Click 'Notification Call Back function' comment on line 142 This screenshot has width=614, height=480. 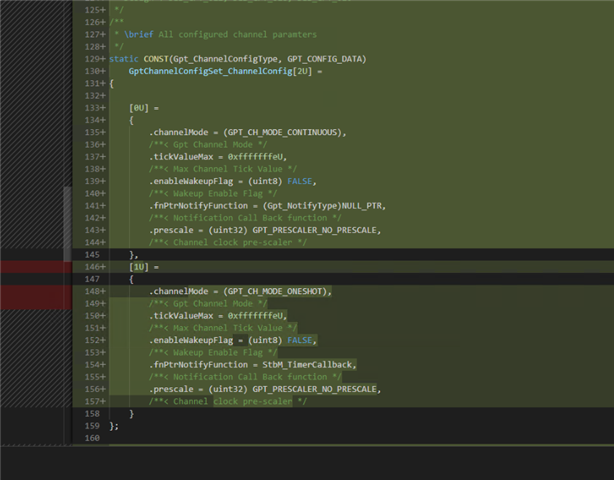point(250,218)
